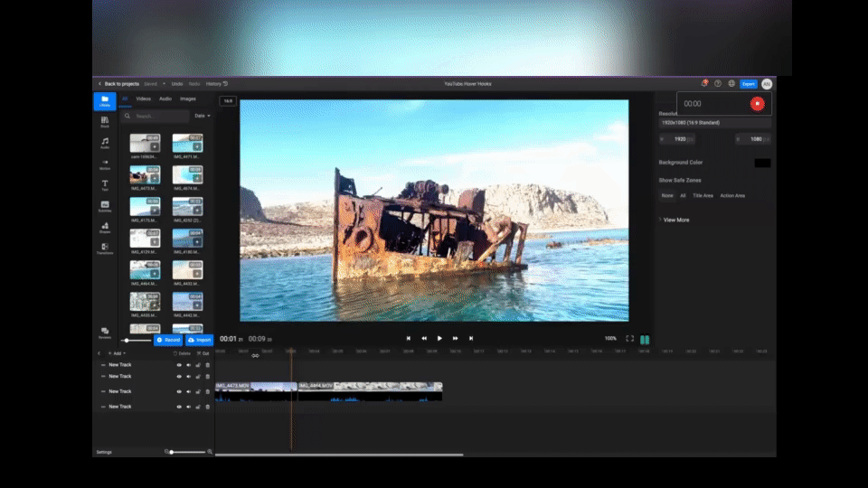Click the notifications bell icon
868x488 pixels.
[x=704, y=83]
